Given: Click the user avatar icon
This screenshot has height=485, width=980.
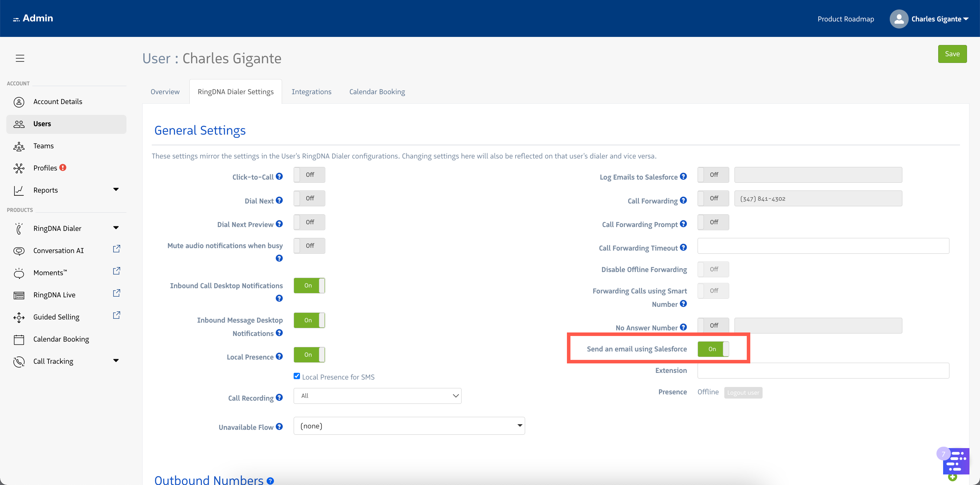Looking at the screenshot, I should (x=899, y=19).
